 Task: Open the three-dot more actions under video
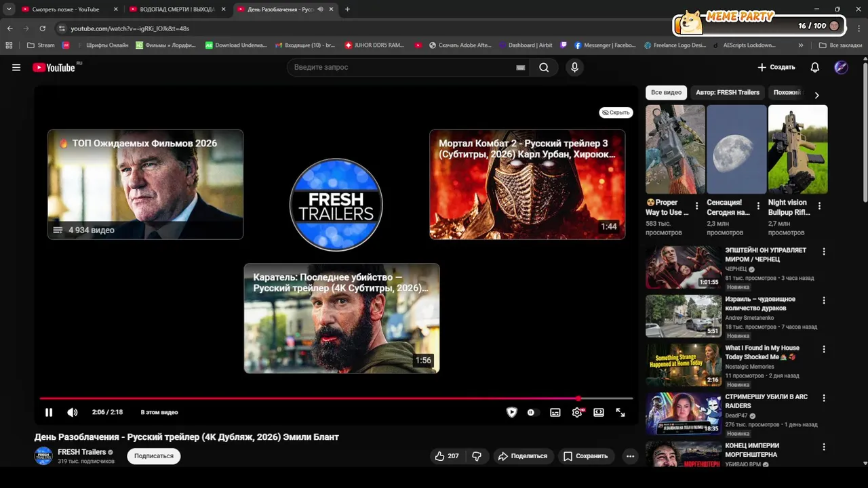[x=630, y=456]
